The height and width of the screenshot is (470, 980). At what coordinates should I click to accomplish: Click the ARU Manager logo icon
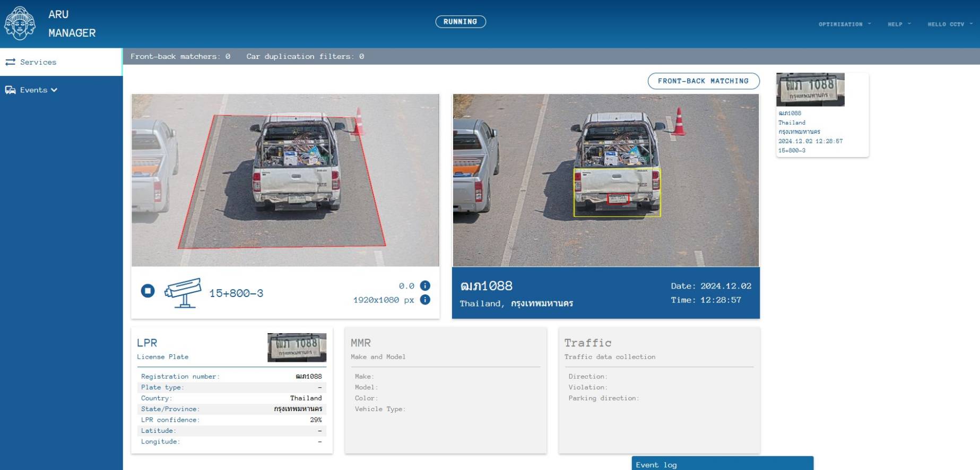click(20, 23)
